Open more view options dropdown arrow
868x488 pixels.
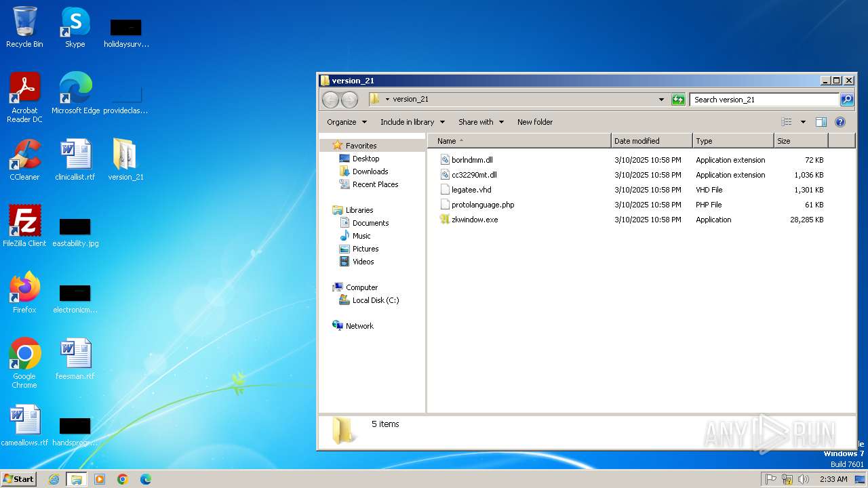coord(803,122)
